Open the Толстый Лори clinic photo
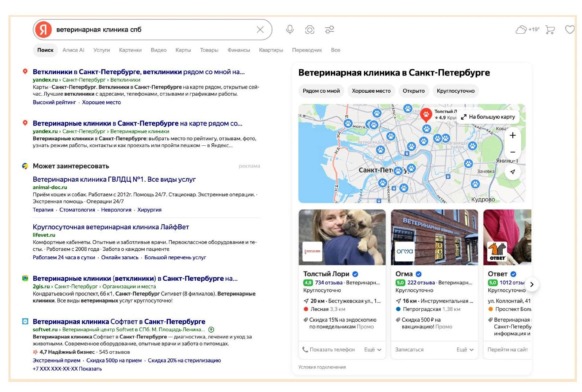The image size is (582, 392). click(x=342, y=237)
